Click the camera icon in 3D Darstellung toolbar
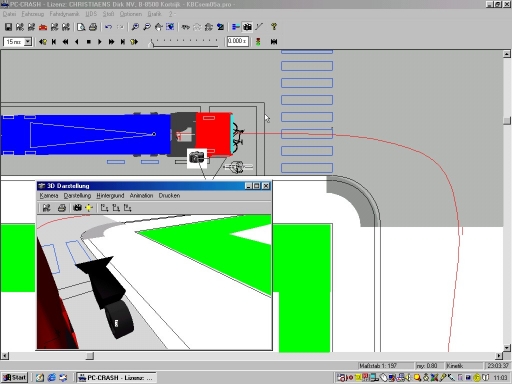This screenshot has height=384, width=512. (77, 208)
